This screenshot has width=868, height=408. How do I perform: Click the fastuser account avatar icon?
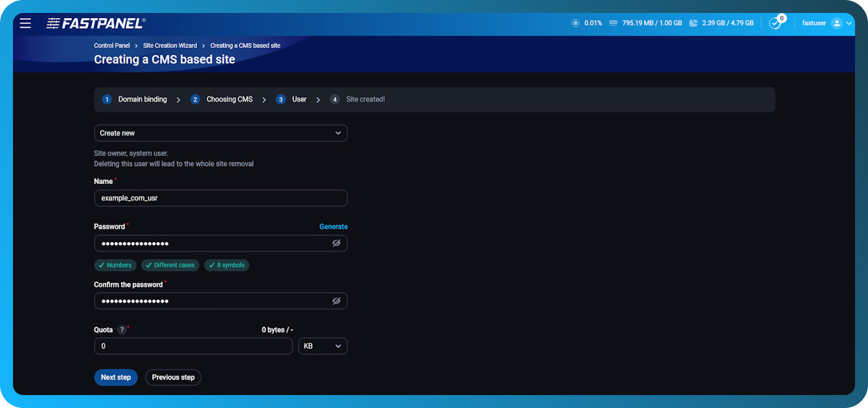836,22
